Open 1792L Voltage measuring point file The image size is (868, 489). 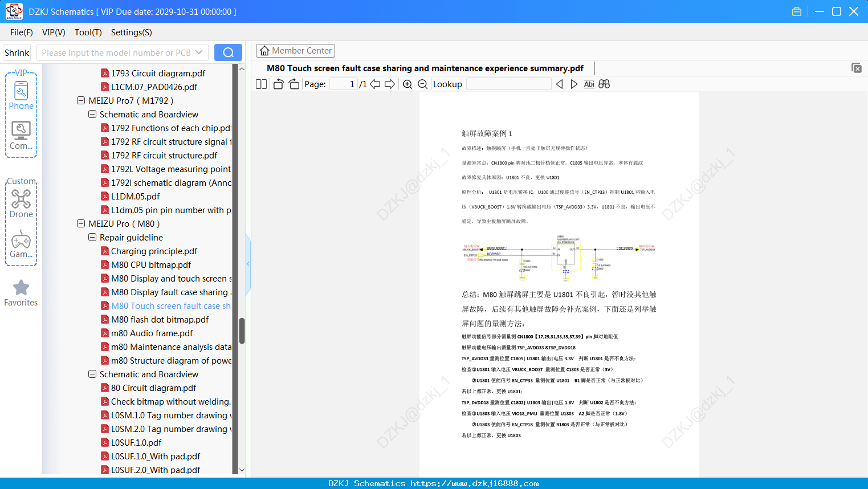click(171, 169)
